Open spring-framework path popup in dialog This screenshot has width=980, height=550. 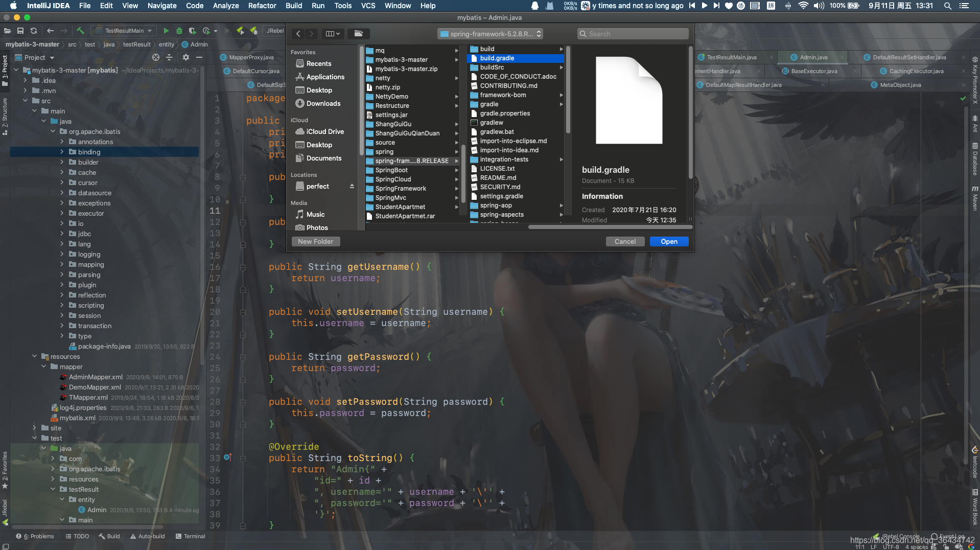490,34
